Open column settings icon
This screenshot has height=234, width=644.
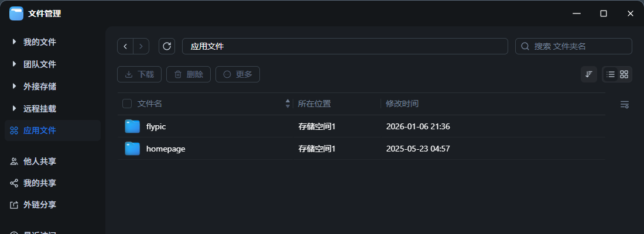coord(625,104)
